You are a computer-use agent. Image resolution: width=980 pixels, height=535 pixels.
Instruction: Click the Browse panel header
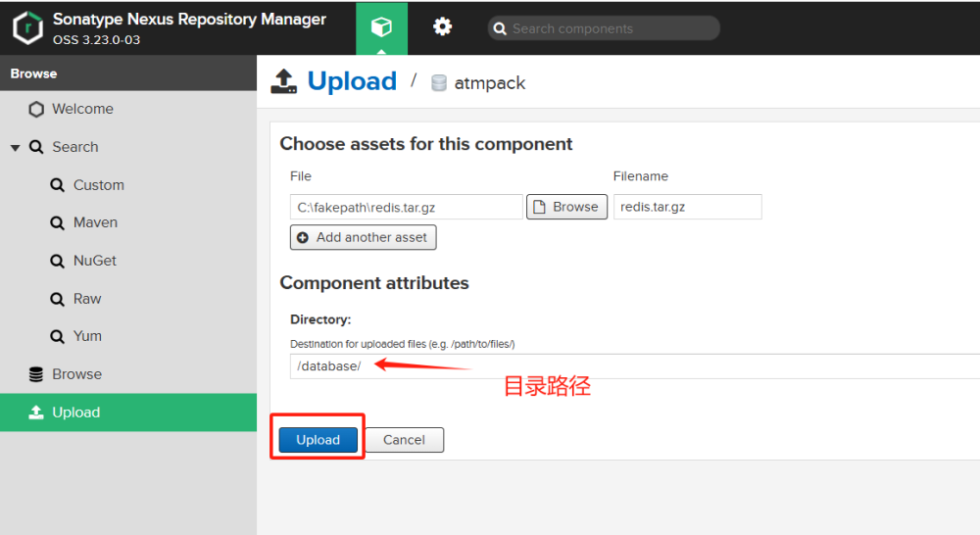coord(128,73)
